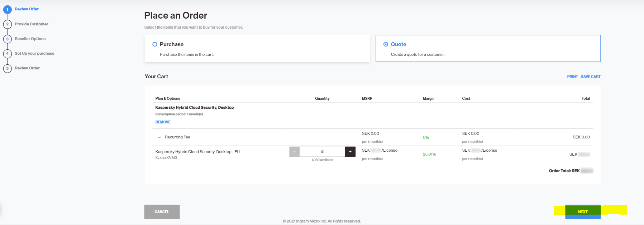This screenshot has height=225, width=644.
Task: Open the Provide Customer step label
Action: 31,24
